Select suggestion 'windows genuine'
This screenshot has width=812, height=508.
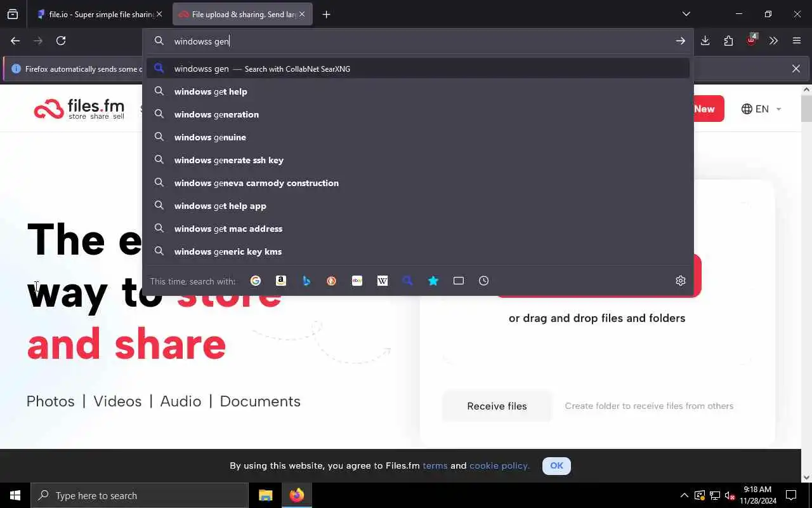point(418,137)
